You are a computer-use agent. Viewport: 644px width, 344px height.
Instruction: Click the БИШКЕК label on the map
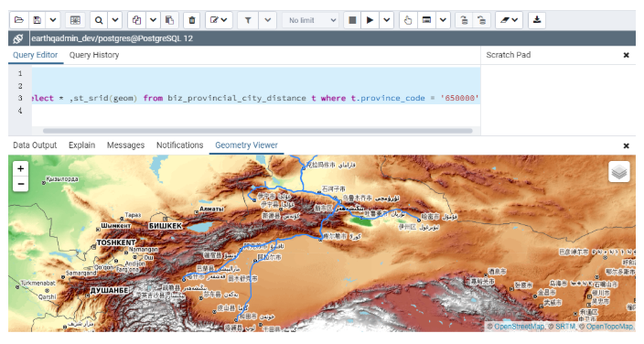pos(165,226)
